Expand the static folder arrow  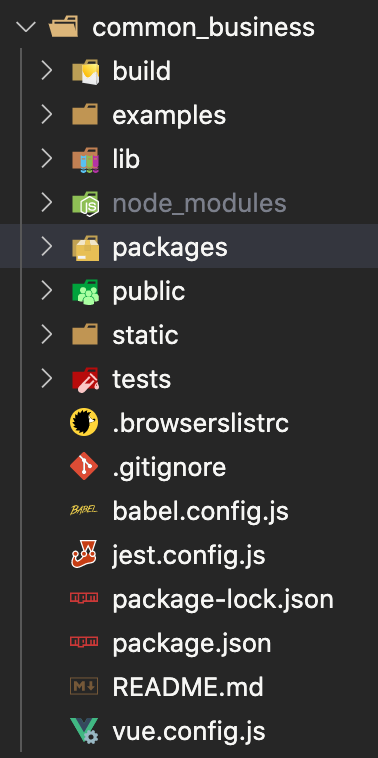pos(46,335)
